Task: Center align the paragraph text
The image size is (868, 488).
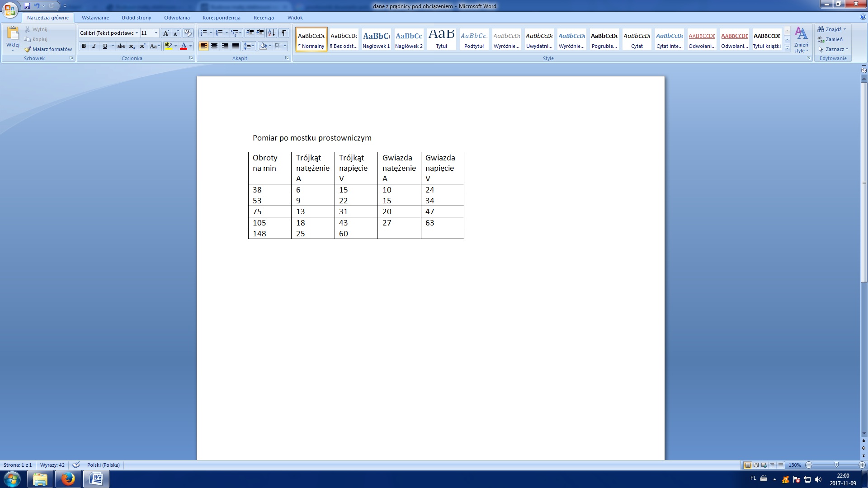Action: pos(214,46)
